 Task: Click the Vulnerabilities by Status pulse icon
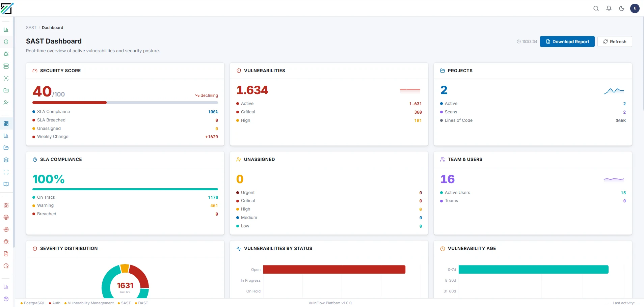[x=239, y=249]
